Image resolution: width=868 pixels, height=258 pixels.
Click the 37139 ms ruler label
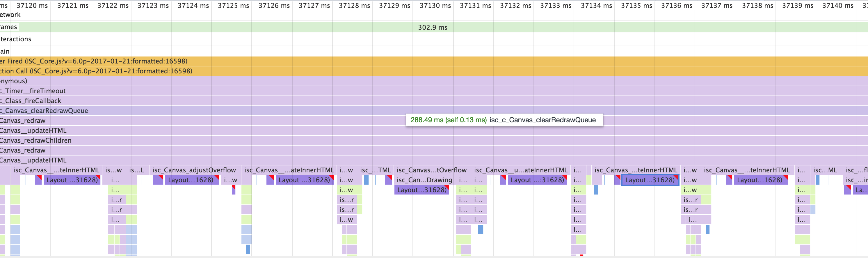pyautogui.click(x=797, y=6)
